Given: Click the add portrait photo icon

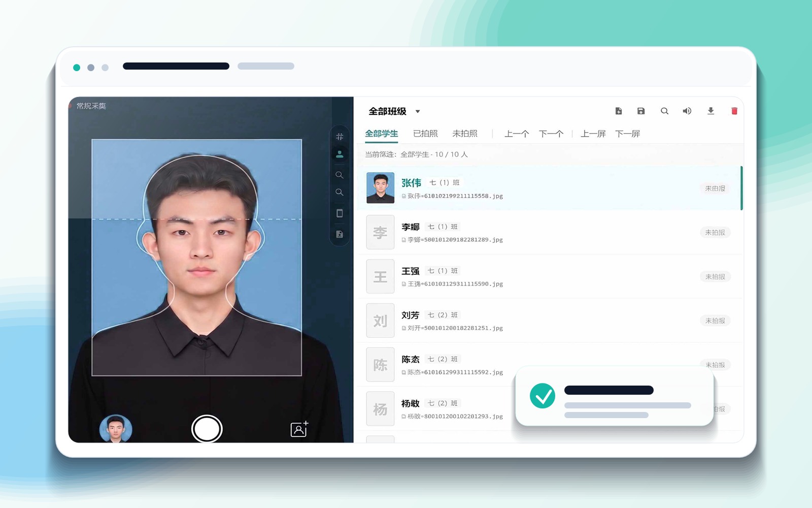Looking at the screenshot, I should (x=299, y=429).
